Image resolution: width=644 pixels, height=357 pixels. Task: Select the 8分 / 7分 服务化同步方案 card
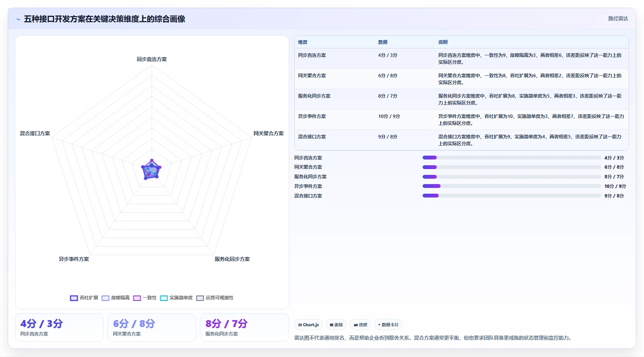(244, 327)
